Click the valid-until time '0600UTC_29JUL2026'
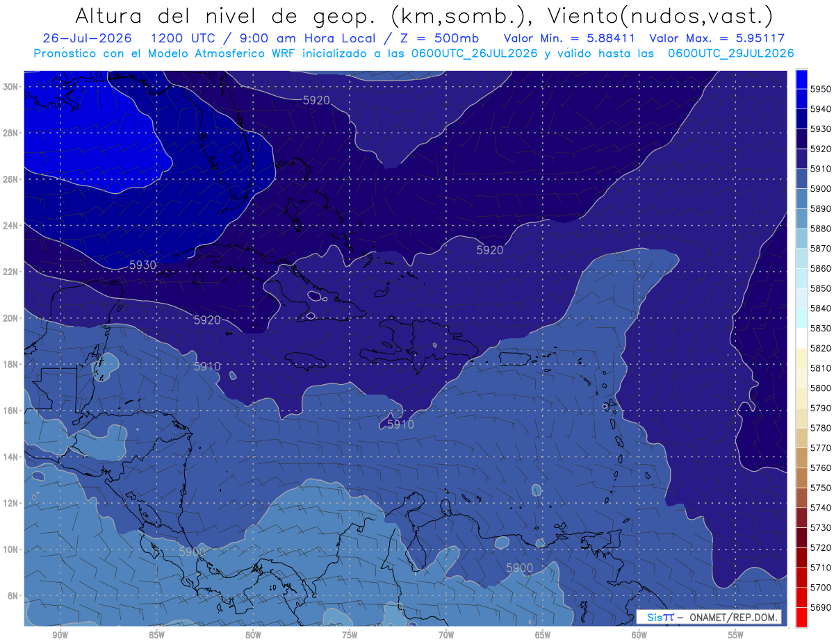The height and width of the screenshot is (644, 834). click(731, 53)
